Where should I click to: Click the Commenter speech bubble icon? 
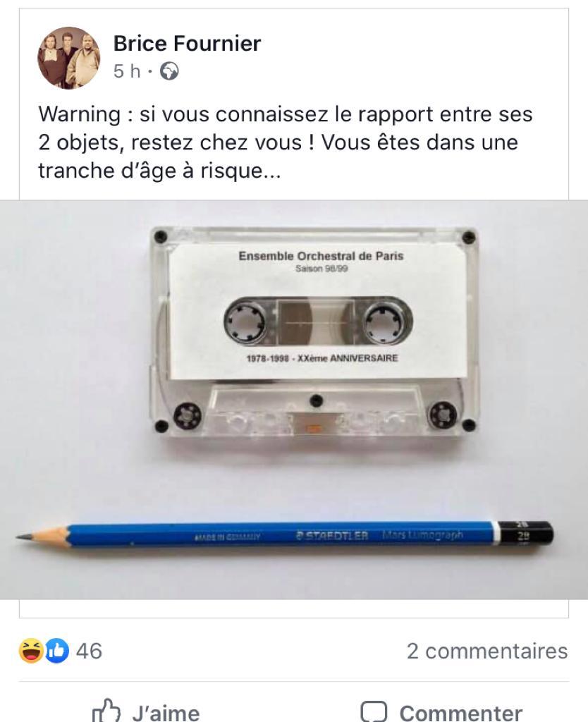coord(374,712)
